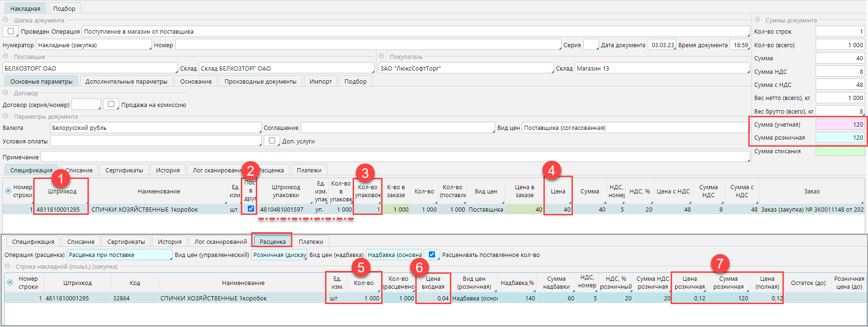Switch to Дополнительные параметры tab
868x327 pixels.
click(x=126, y=81)
